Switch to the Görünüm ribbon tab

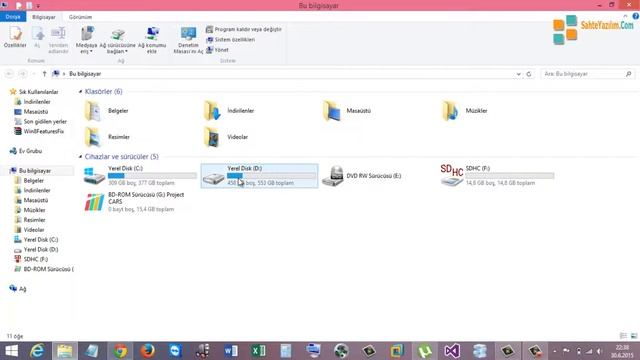80,17
